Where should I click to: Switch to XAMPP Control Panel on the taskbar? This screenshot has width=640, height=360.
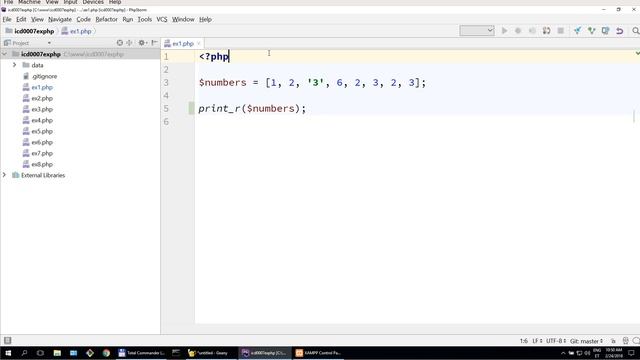(319, 353)
